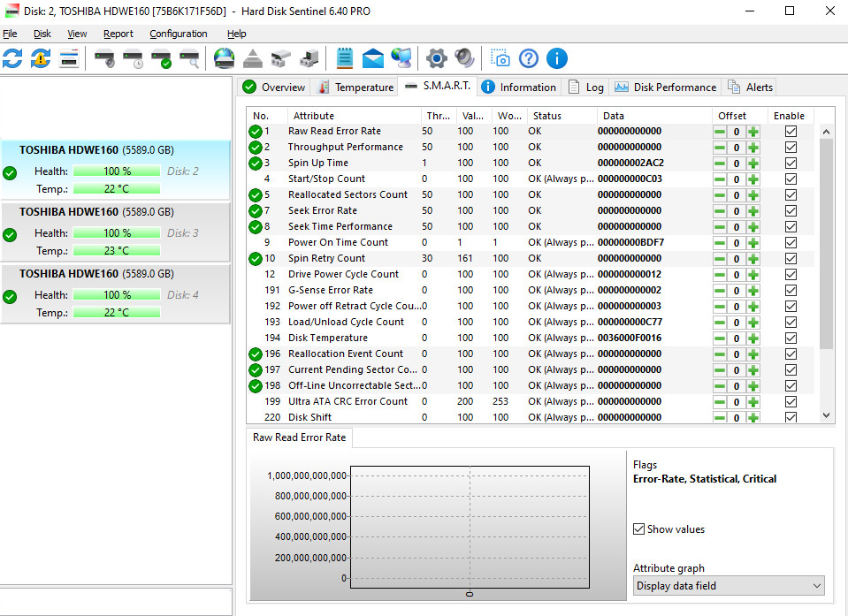This screenshot has width=848, height=616.
Task: Select the G-Sense Error Rate row
Action: pyautogui.click(x=531, y=290)
